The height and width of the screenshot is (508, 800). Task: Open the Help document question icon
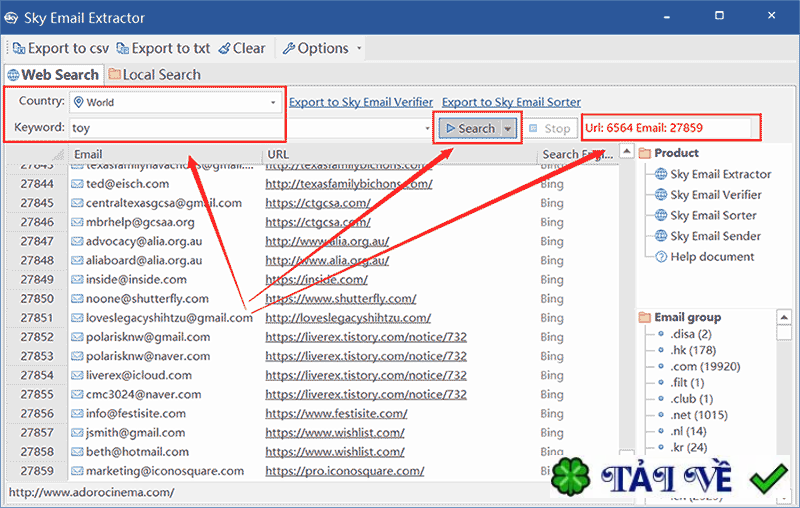[661, 257]
